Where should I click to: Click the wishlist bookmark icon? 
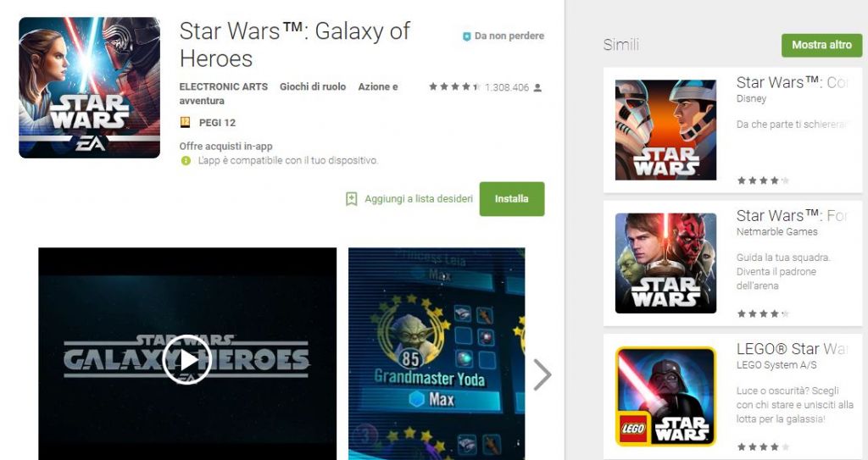[351, 199]
